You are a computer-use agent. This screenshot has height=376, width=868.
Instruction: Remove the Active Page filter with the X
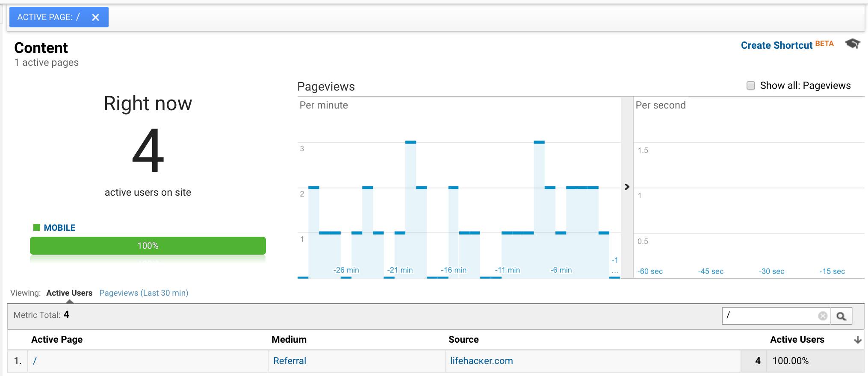[95, 17]
